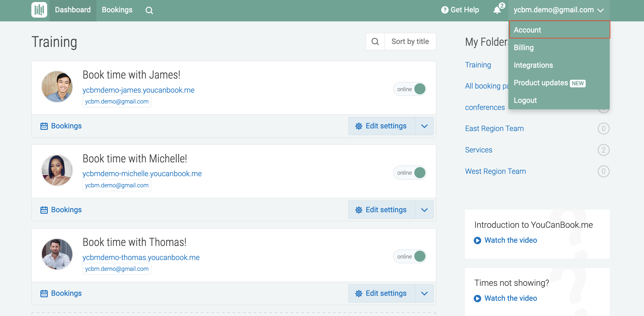This screenshot has height=316, width=644.
Task: Click gear icon in James's Edit settings
Action: pyautogui.click(x=359, y=126)
